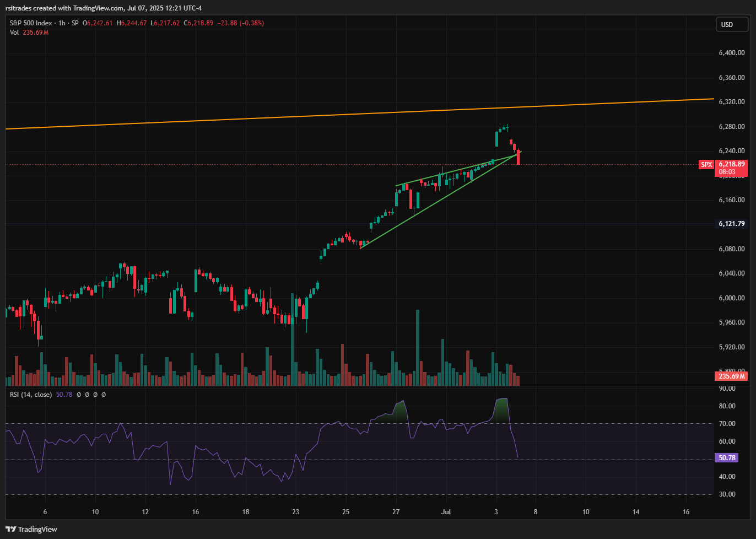The height and width of the screenshot is (539, 756).
Task: Click the 6,280.00 price axis label
Action: click(x=732, y=127)
